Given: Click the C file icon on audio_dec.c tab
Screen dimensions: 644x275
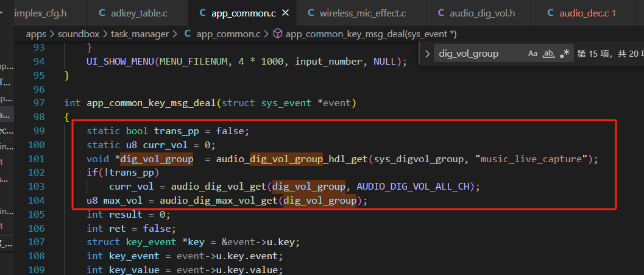Looking at the screenshot, I should coord(550,13).
